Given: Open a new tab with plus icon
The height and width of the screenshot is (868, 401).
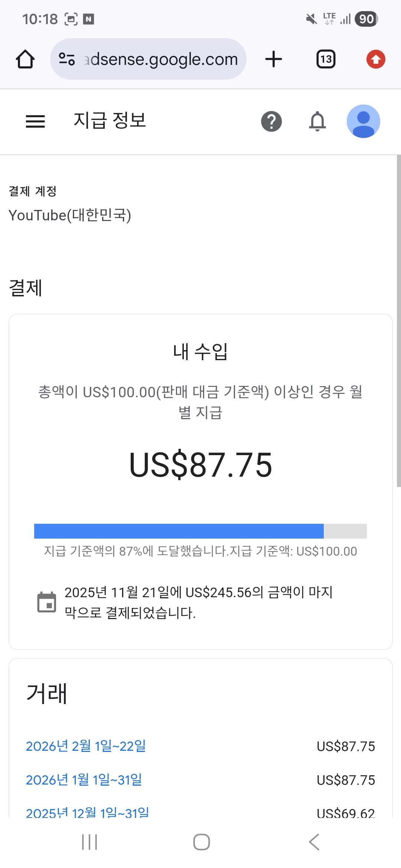Looking at the screenshot, I should pos(274,59).
